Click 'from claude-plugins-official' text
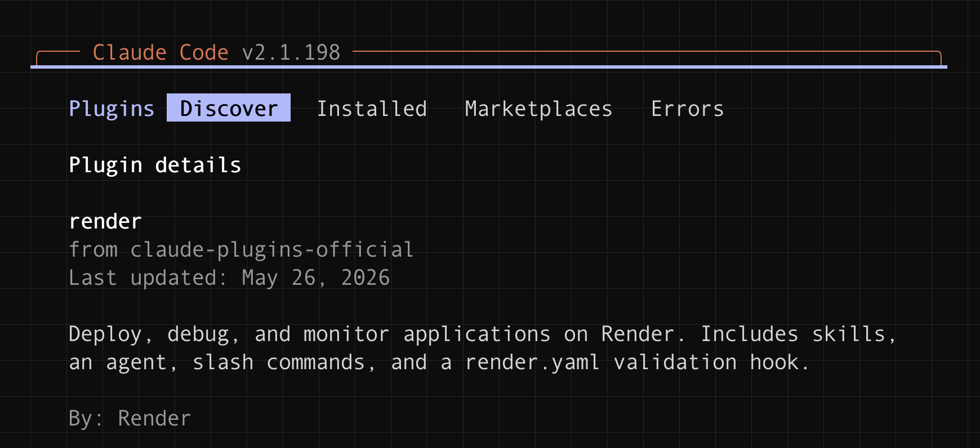The height and width of the screenshot is (448, 980). pos(241,249)
